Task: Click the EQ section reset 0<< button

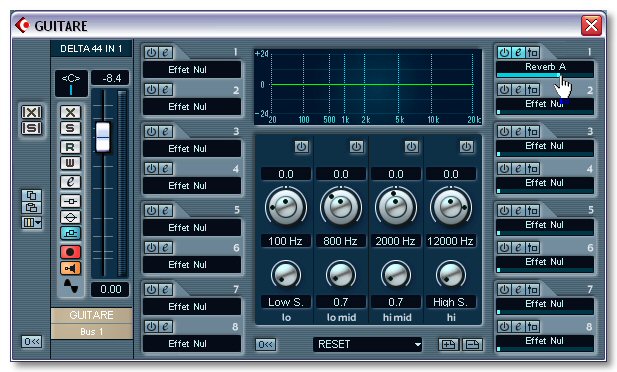Action: [266, 344]
